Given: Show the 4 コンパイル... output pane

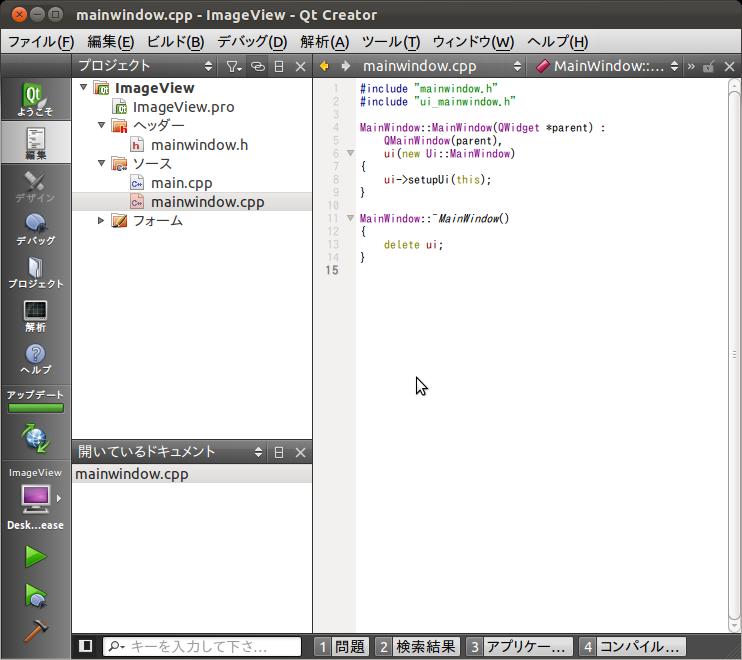Looking at the screenshot, I should click(x=632, y=646).
